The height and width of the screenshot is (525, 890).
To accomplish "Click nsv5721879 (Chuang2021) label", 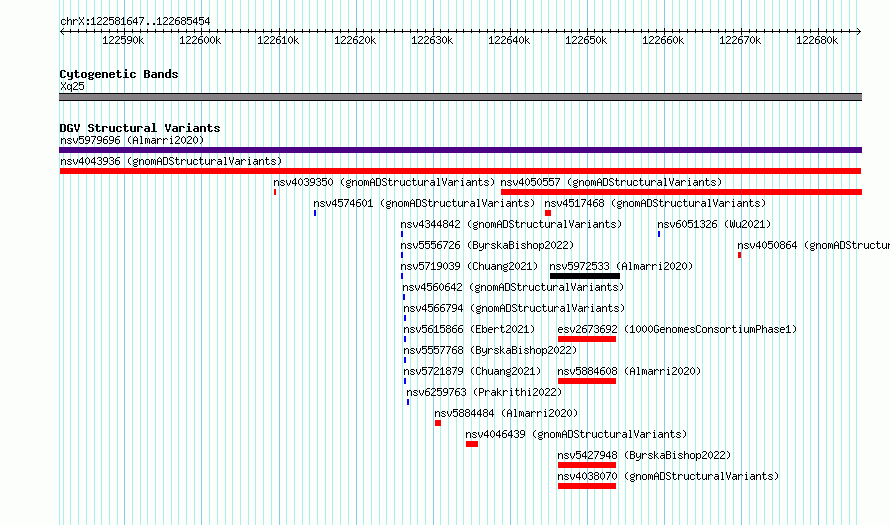I will (x=472, y=371).
